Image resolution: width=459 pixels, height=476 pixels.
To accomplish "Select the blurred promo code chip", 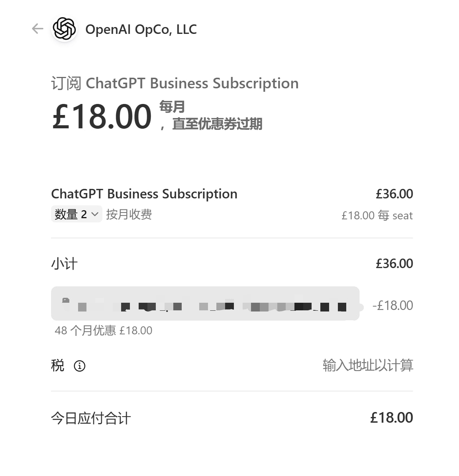I will (205, 303).
